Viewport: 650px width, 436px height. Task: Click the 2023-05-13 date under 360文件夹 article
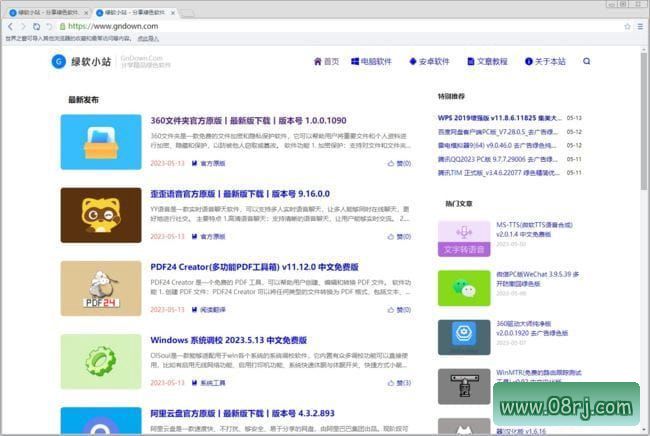click(167, 164)
